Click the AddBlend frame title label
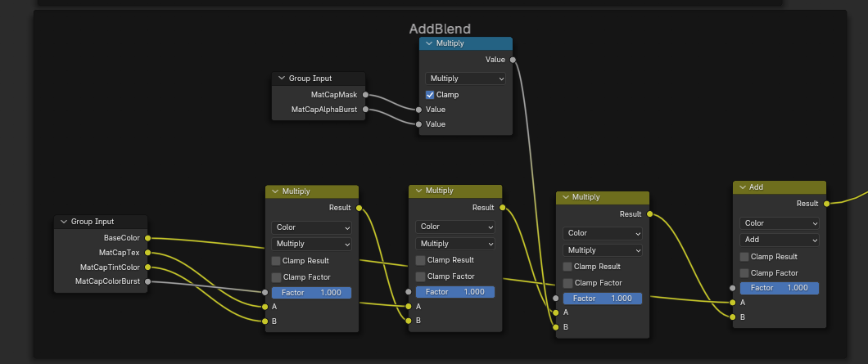 coord(440,29)
